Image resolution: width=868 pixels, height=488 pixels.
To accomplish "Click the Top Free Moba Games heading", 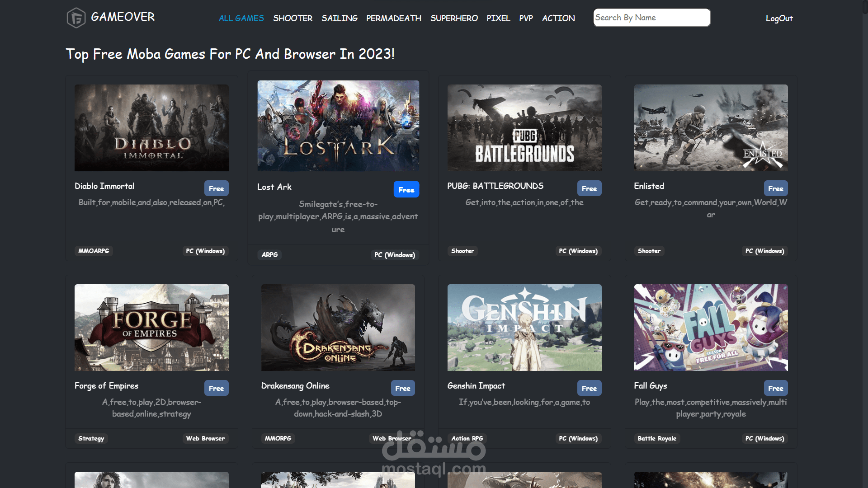I will coord(230,54).
